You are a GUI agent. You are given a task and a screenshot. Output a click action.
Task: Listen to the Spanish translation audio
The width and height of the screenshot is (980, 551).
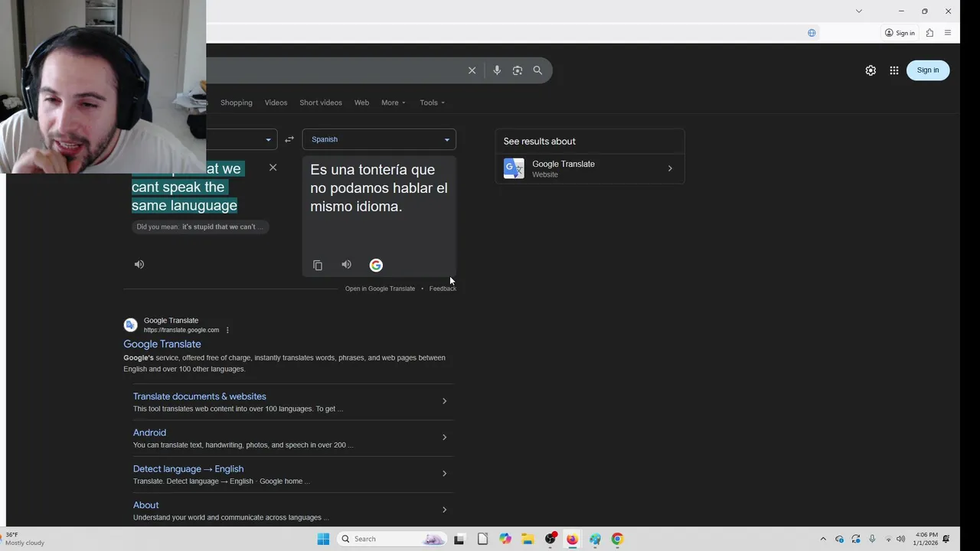click(346, 265)
